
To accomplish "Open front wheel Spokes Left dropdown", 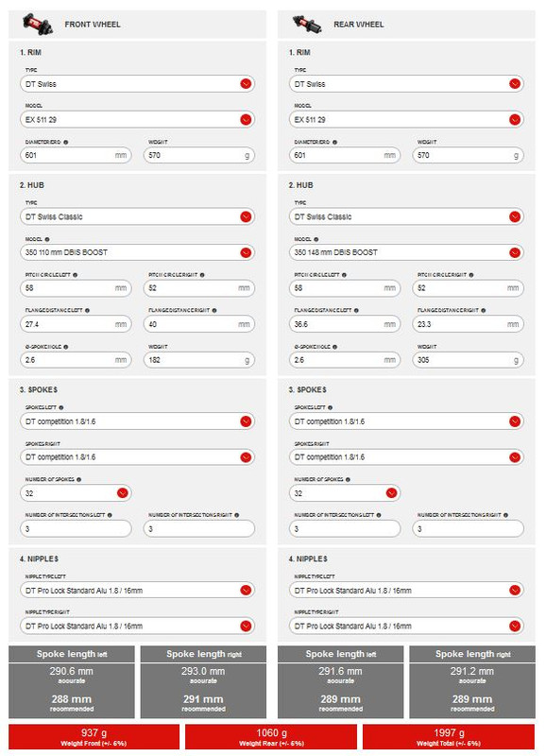I will coord(137,421).
